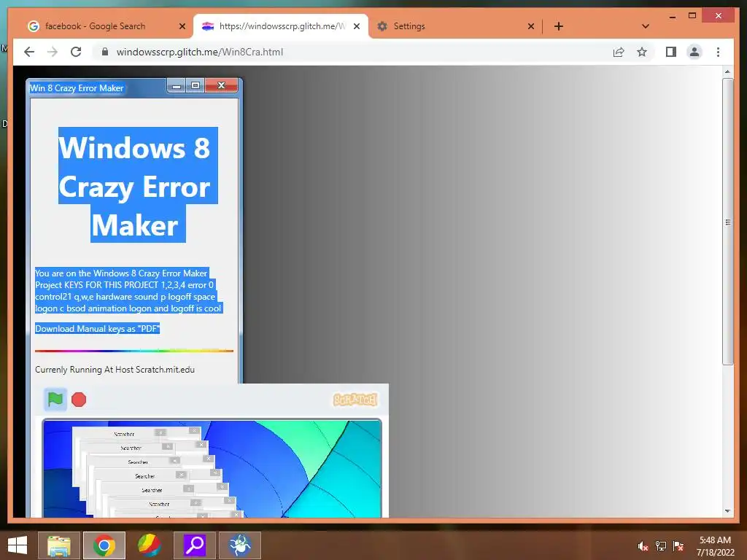Click the scrollbar up arrow
The image size is (747, 560).
point(727,71)
